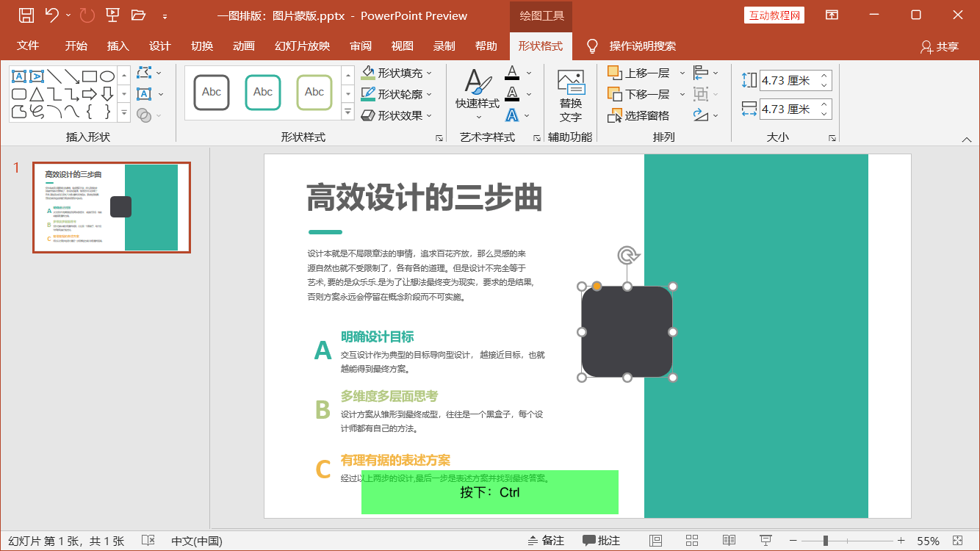Open the Text Outline dropdown arrow
This screenshot has height=551, width=980.
tap(528, 94)
